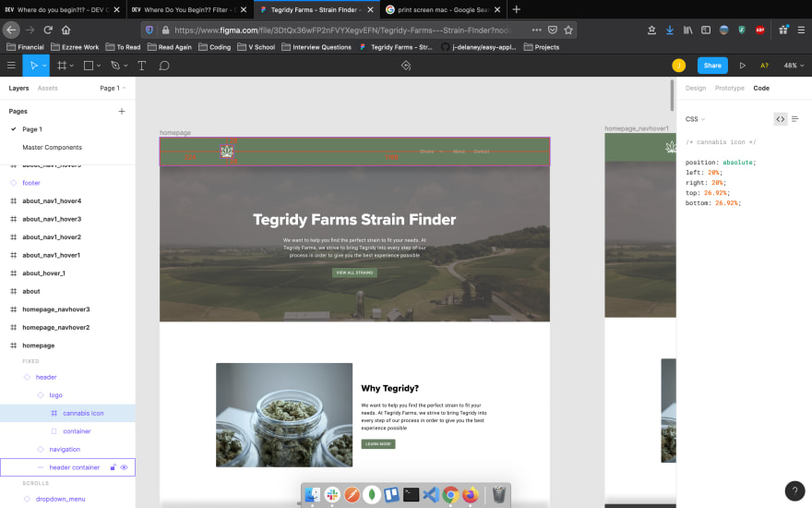This screenshot has width=812, height=508.
Task: Select the Frame tool
Action: coord(62,66)
